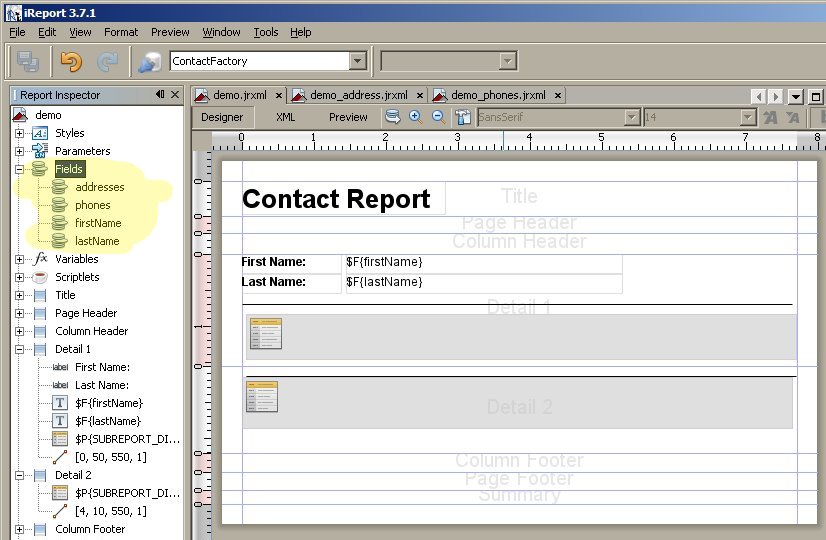Select the addresses field
Image resolution: width=826 pixels, height=540 pixels.
(x=100, y=187)
